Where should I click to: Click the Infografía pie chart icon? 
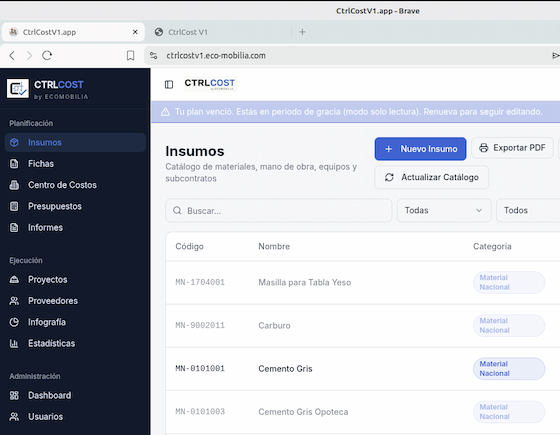coord(14,322)
